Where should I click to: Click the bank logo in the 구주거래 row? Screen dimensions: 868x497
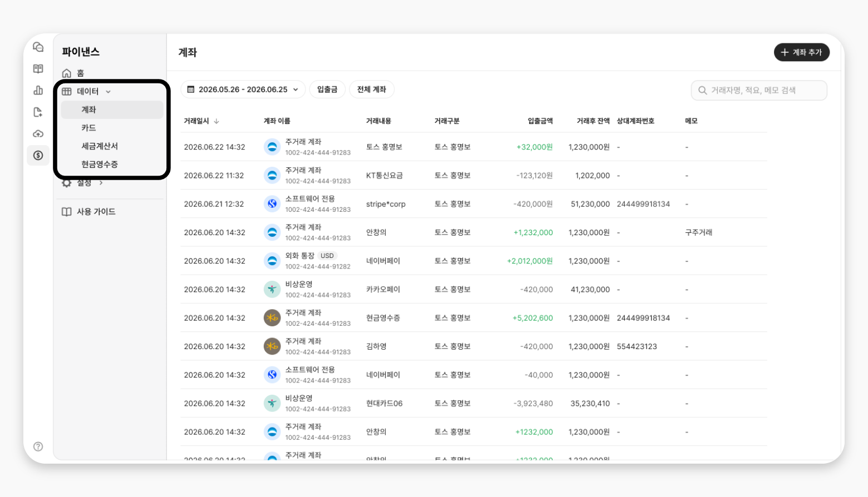pyautogui.click(x=272, y=232)
